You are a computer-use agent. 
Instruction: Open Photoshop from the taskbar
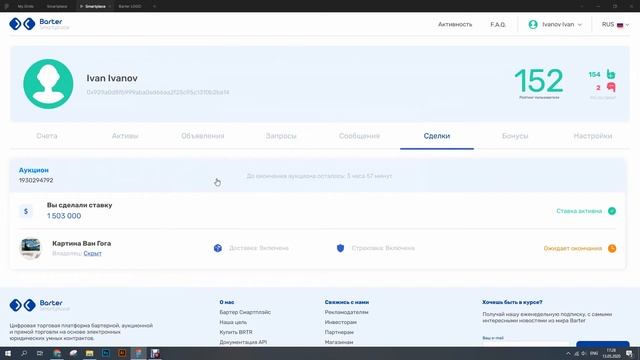(106, 353)
